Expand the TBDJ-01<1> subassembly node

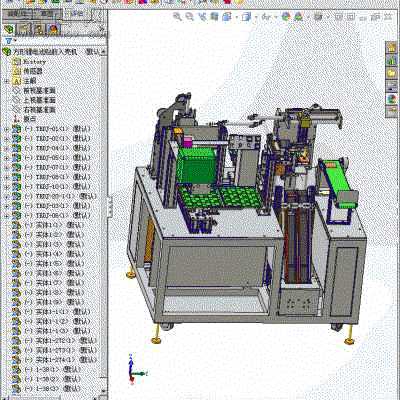pyautogui.click(x=6, y=129)
